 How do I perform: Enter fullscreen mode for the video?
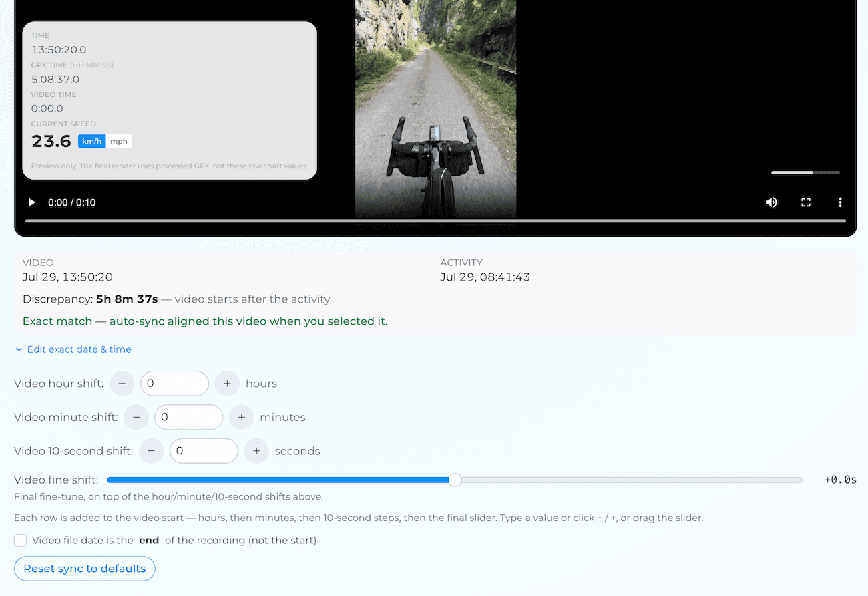pyautogui.click(x=806, y=202)
